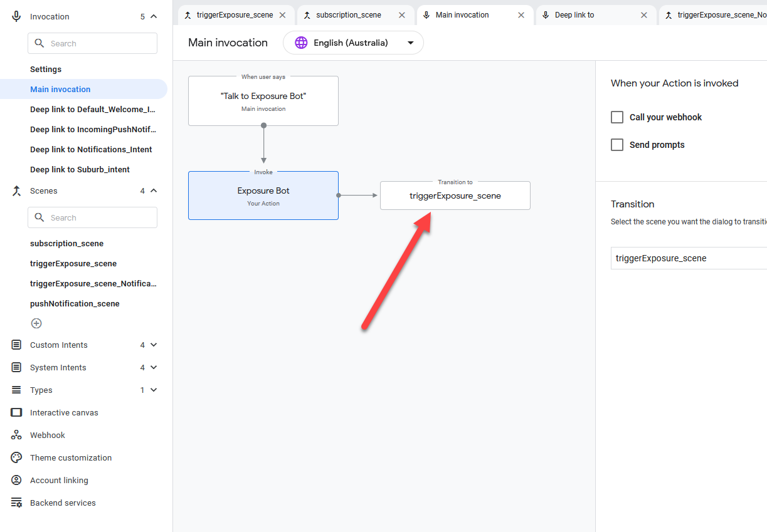Click the Theme customization palette icon
The height and width of the screenshot is (532, 767).
click(x=16, y=457)
